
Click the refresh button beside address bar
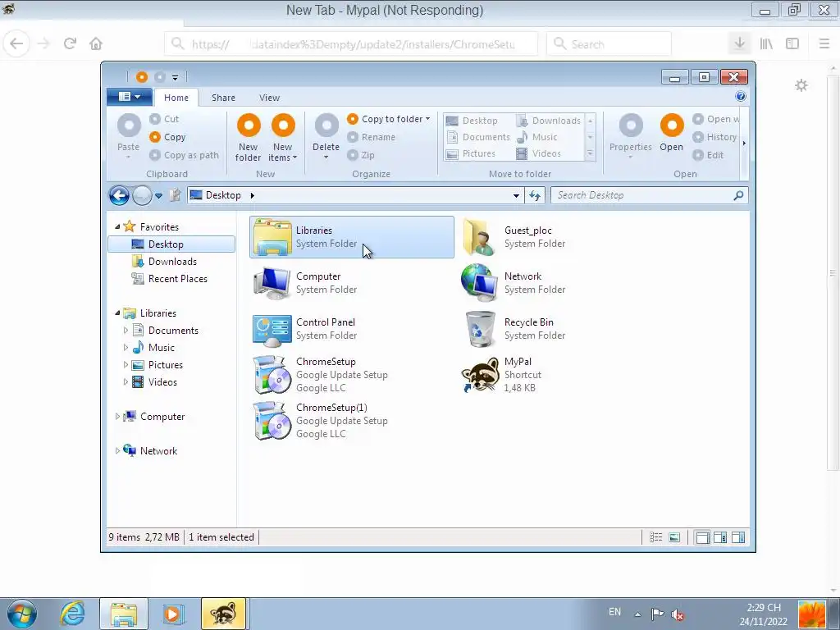535,195
